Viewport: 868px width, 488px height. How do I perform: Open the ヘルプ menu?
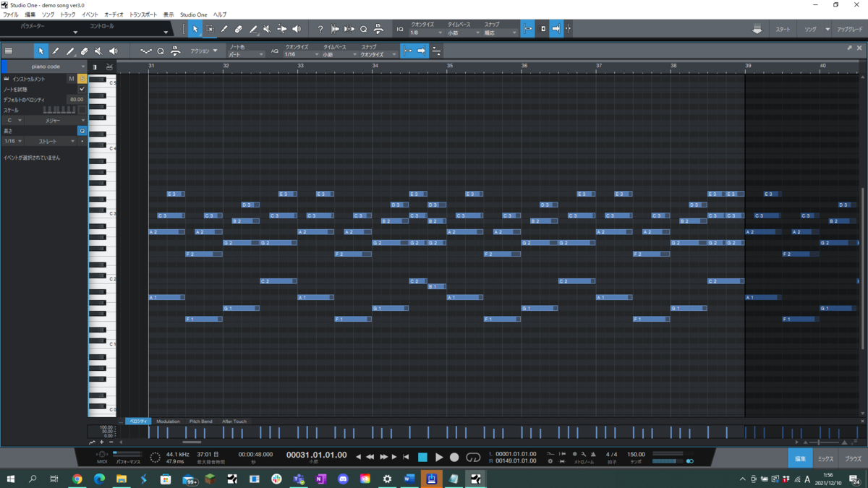219,14
